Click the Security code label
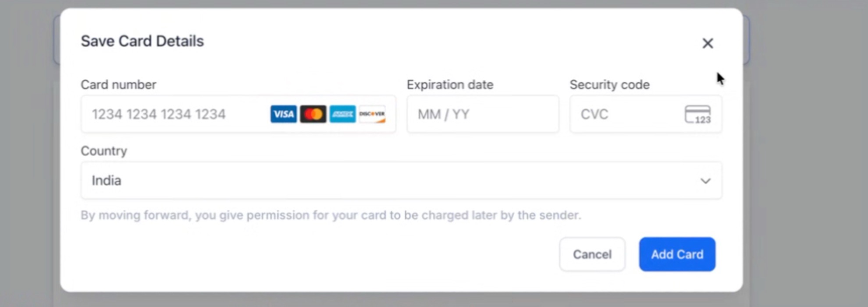The width and height of the screenshot is (868, 307). pyautogui.click(x=609, y=85)
